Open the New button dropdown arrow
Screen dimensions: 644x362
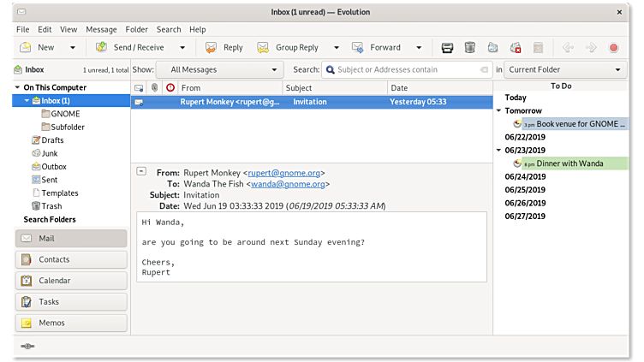point(72,48)
